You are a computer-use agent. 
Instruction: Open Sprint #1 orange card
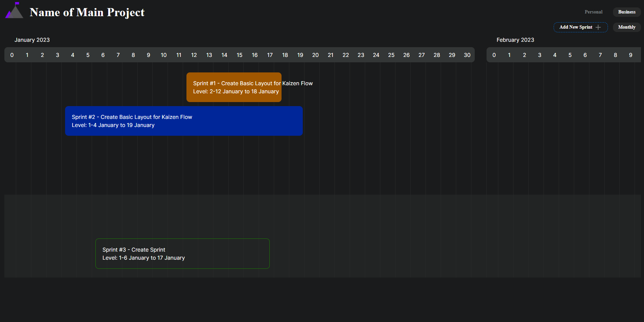pyautogui.click(x=234, y=87)
